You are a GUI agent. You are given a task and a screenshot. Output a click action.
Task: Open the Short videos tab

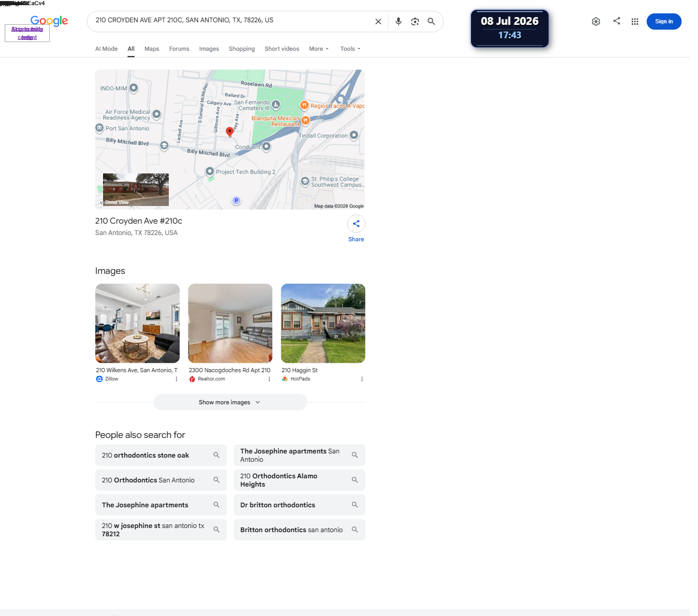pos(282,49)
